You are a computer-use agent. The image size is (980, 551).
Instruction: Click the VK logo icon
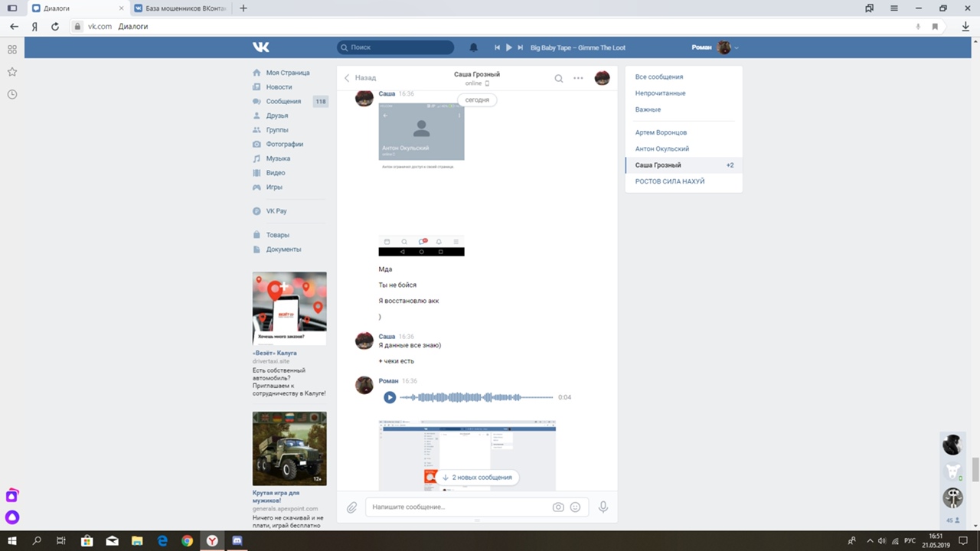point(261,47)
